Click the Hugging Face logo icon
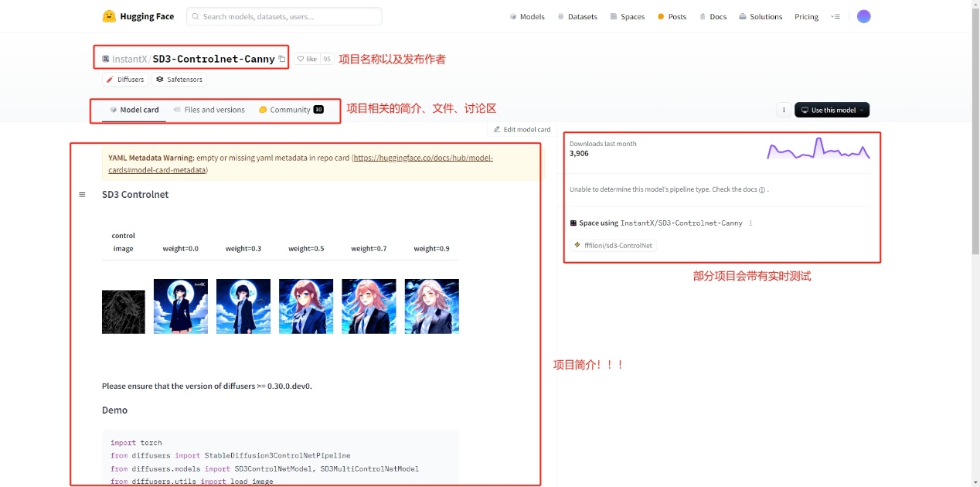Image resolution: width=980 pixels, height=487 pixels. (x=109, y=16)
